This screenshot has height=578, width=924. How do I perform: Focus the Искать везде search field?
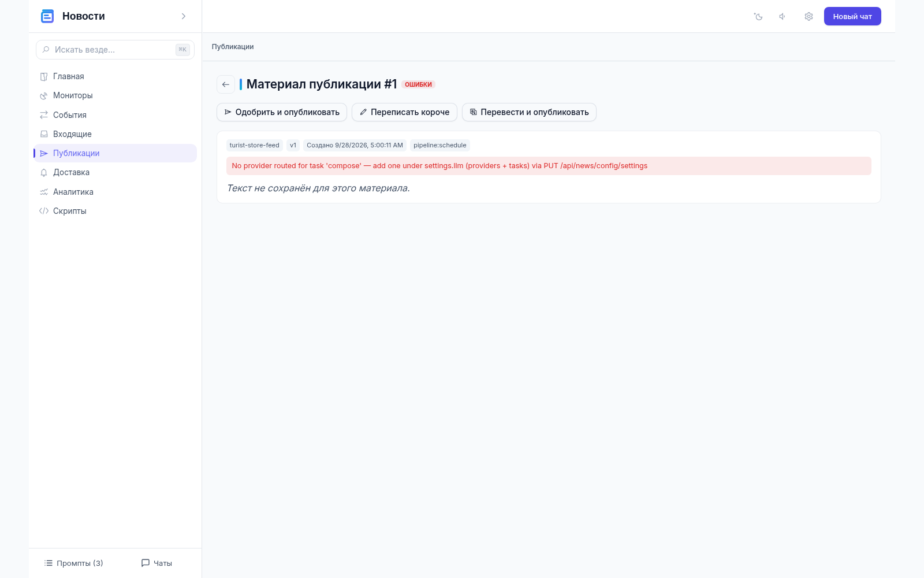coord(115,50)
